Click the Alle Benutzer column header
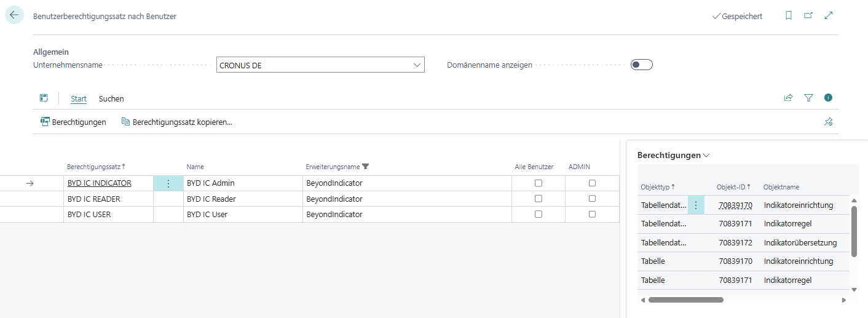 [534, 167]
